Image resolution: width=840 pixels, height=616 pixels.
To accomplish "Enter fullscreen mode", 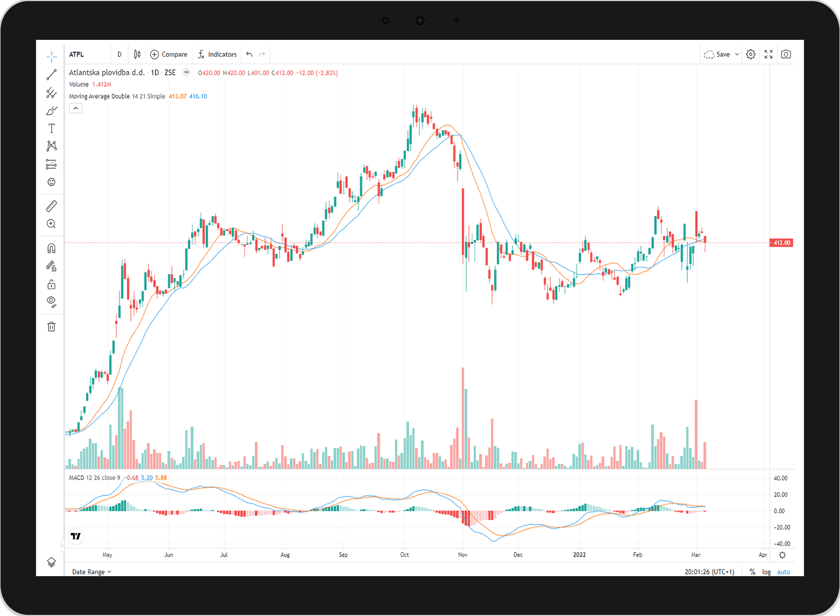I will click(x=769, y=55).
